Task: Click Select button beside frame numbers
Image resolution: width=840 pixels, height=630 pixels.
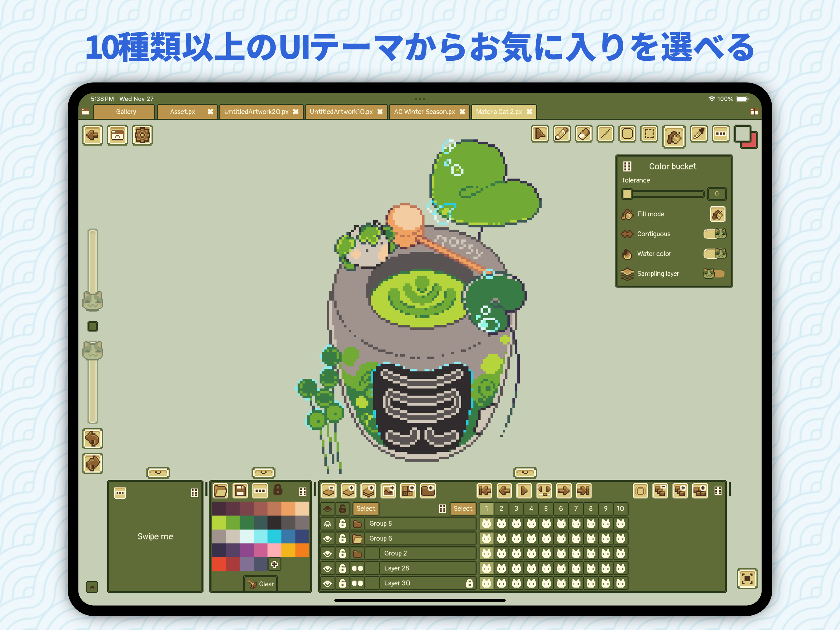Action: (463, 509)
